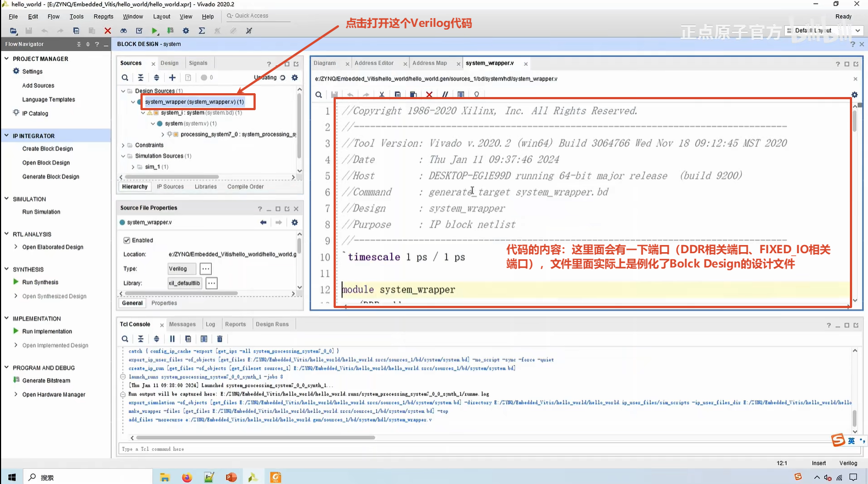Expand processing_system7_0 tree node
Image resolution: width=868 pixels, height=484 pixels.
point(163,134)
